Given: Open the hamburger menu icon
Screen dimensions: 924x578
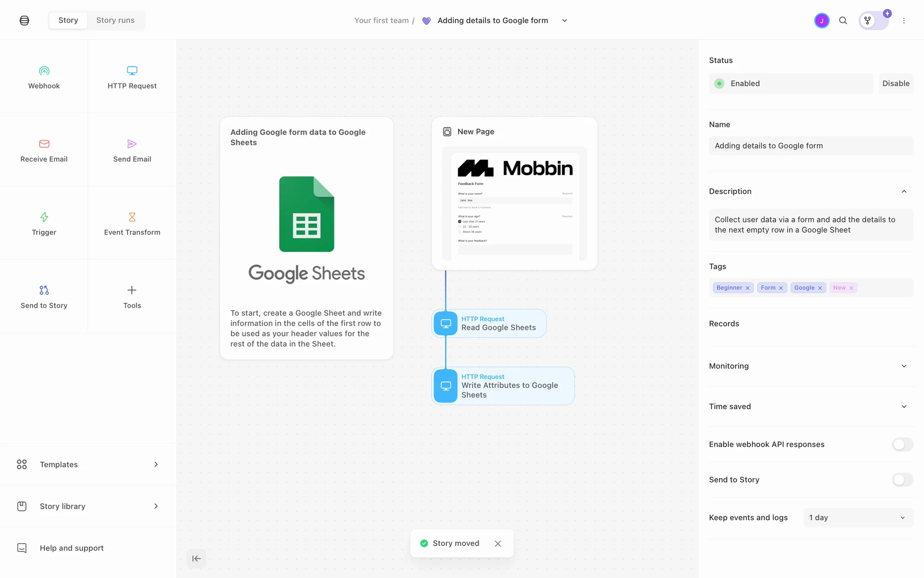Looking at the screenshot, I should coord(25,21).
